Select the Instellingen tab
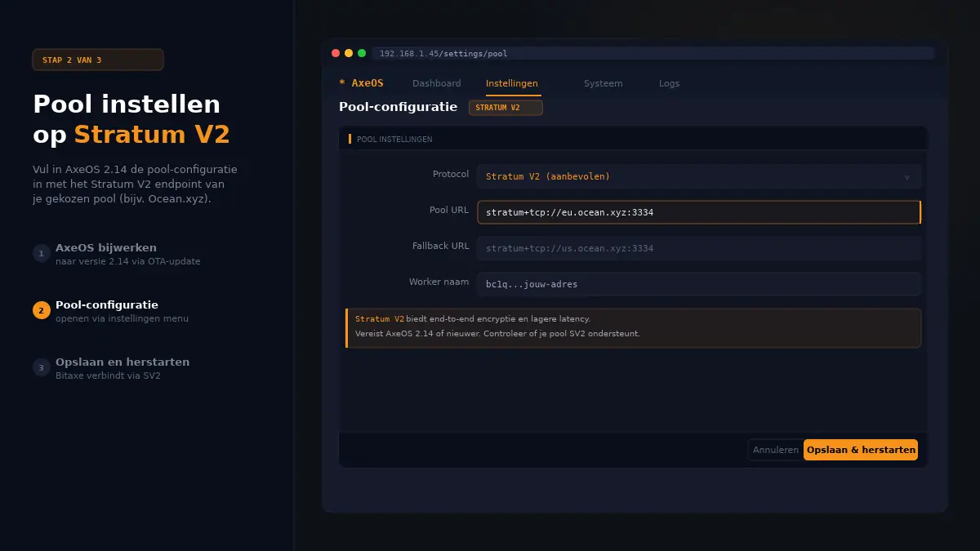 (512, 83)
